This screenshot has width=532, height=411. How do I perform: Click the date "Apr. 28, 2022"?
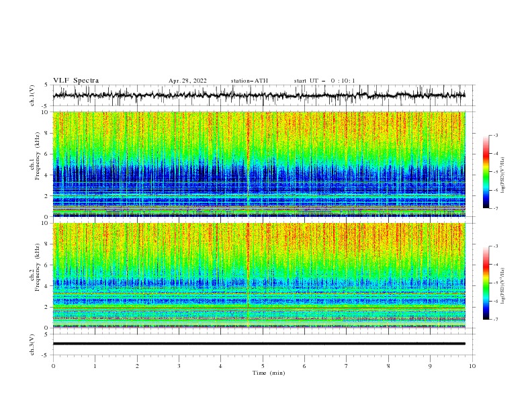tap(187, 81)
